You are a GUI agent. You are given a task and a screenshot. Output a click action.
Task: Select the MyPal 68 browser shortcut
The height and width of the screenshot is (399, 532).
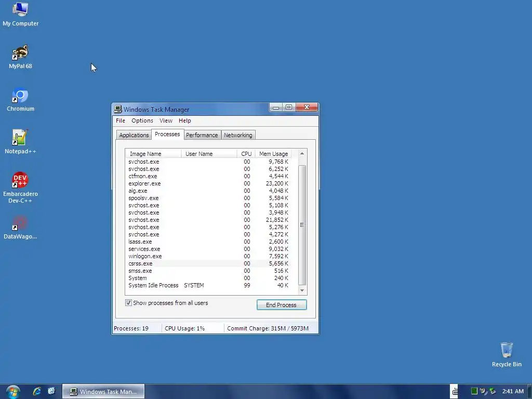(x=20, y=57)
